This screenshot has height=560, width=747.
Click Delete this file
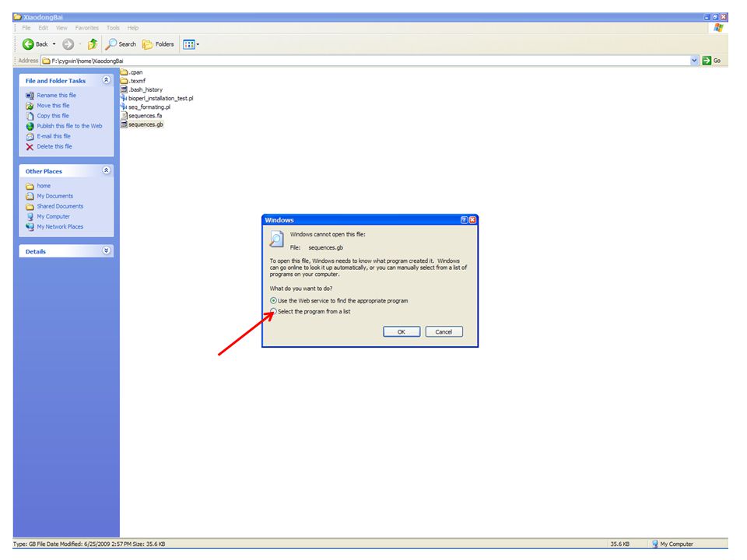pyautogui.click(x=54, y=146)
